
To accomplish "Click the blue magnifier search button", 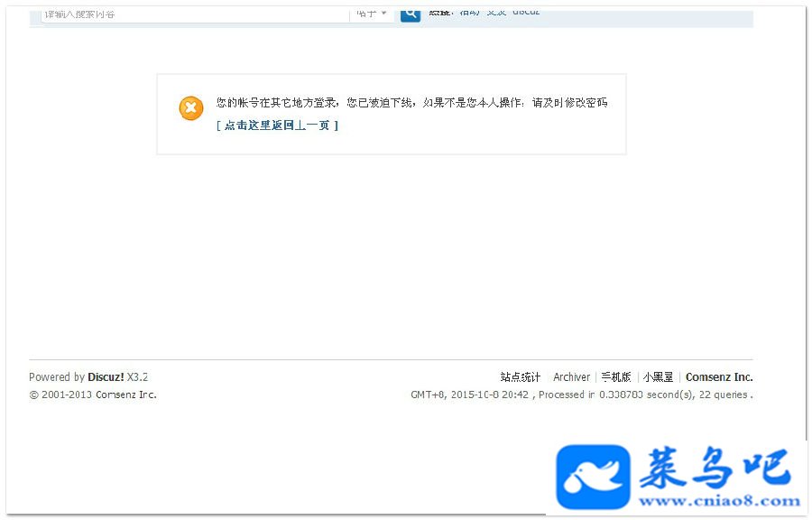I will [411, 14].
